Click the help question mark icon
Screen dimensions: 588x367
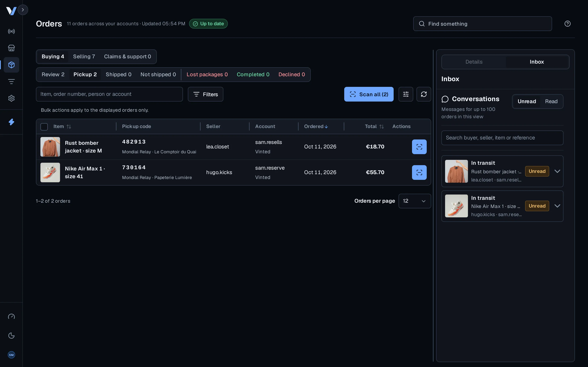point(567,23)
